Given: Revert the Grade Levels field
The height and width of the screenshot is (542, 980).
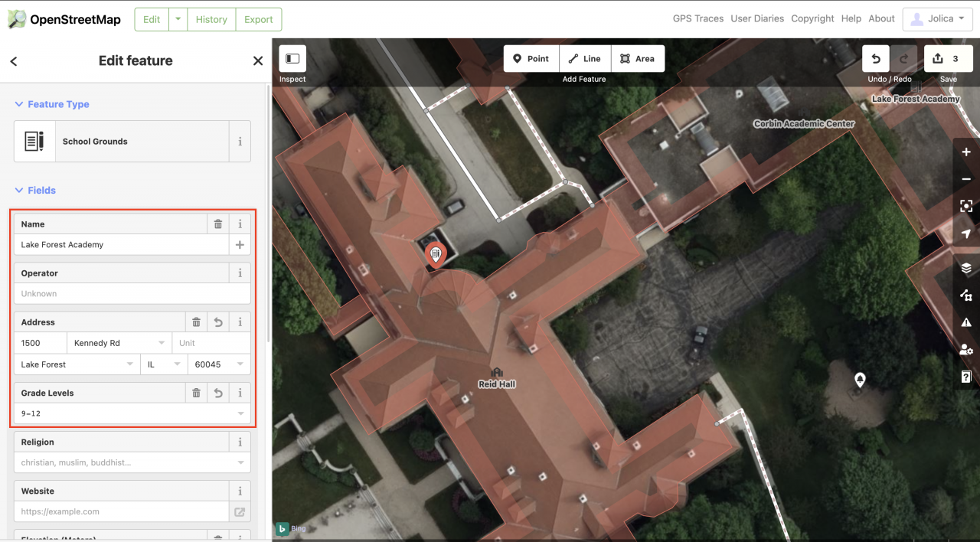Looking at the screenshot, I should coord(218,393).
